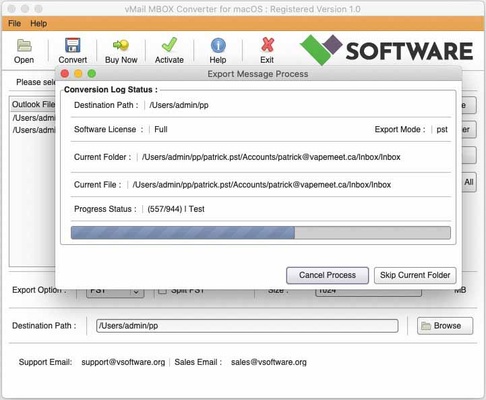Screen dimensions: 486x400
Task: Click the Software License Full value
Action: [161, 129]
